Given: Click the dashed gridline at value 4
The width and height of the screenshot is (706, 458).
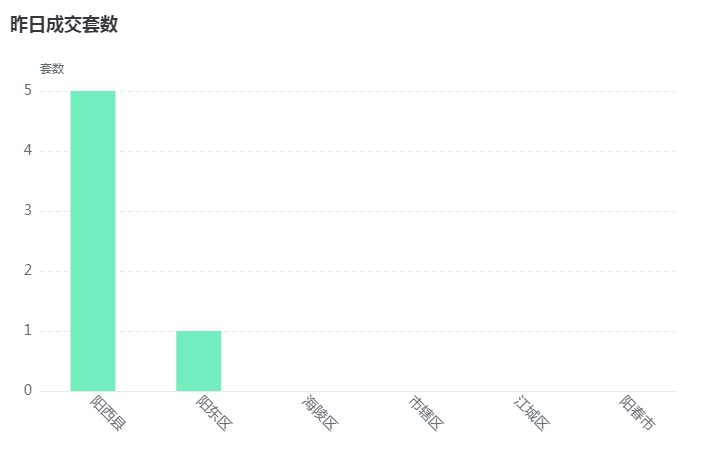Looking at the screenshot, I should 396,151.
